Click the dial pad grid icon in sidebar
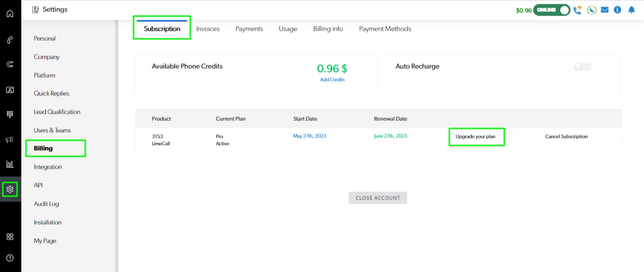644x272 pixels. point(10,114)
